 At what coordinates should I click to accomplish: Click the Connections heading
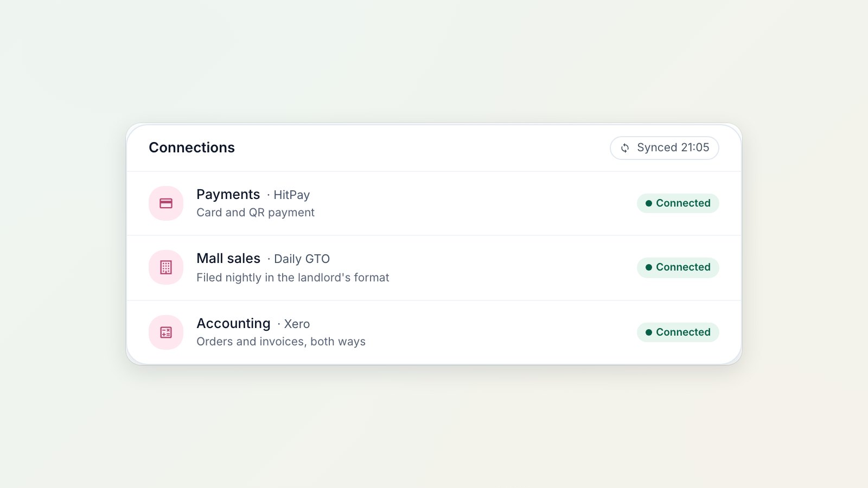click(x=192, y=147)
